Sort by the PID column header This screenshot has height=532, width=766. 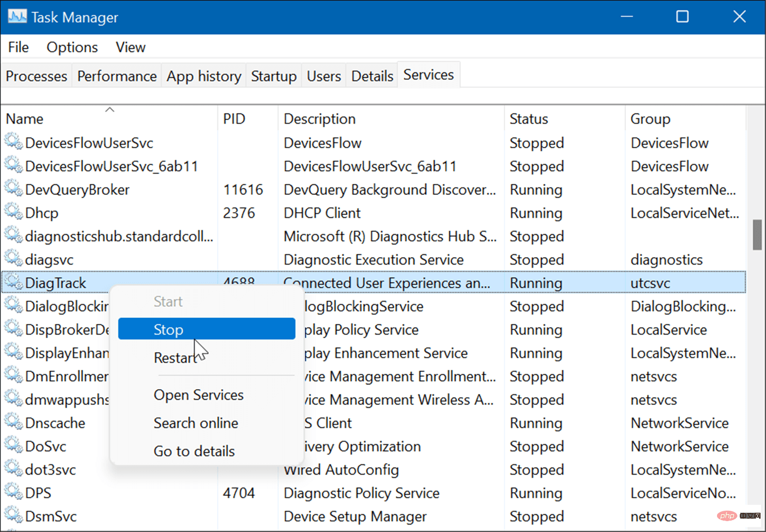[247, 119]
